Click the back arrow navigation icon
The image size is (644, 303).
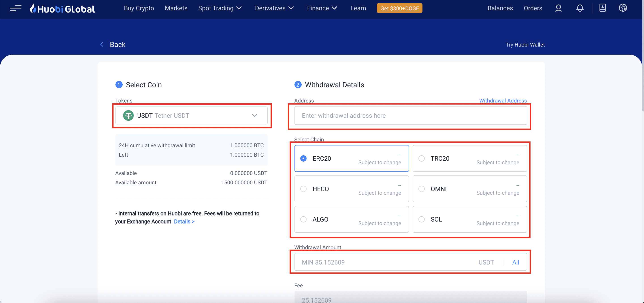click(x=101, y=44)
